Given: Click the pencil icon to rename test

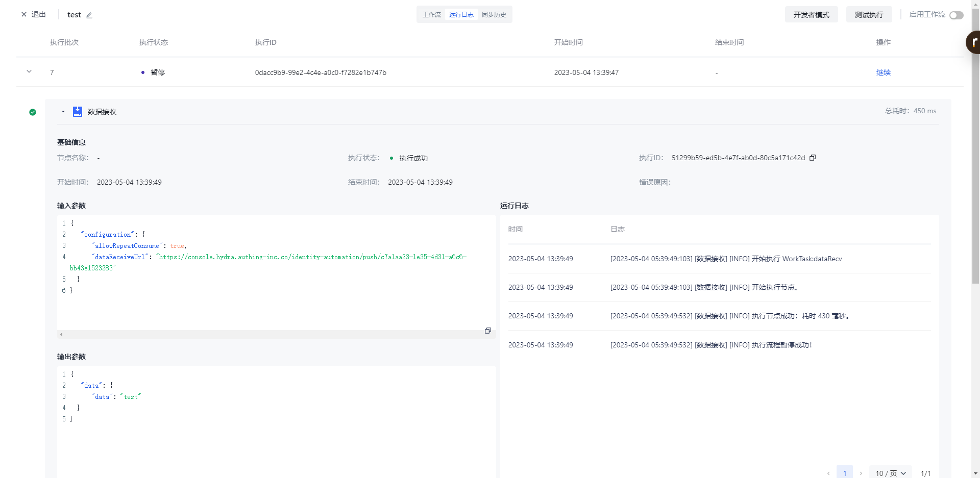Looking at the screenshot, I should 89,15.
